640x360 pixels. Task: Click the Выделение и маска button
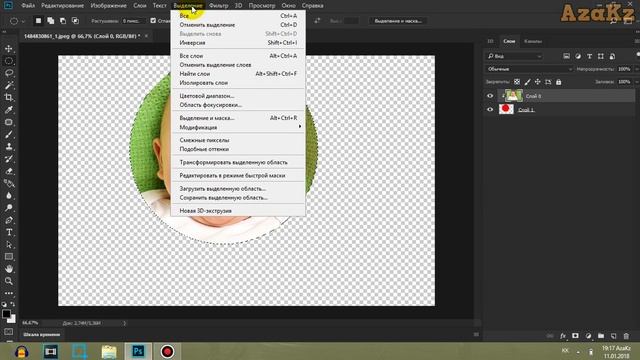click(398, 21)
